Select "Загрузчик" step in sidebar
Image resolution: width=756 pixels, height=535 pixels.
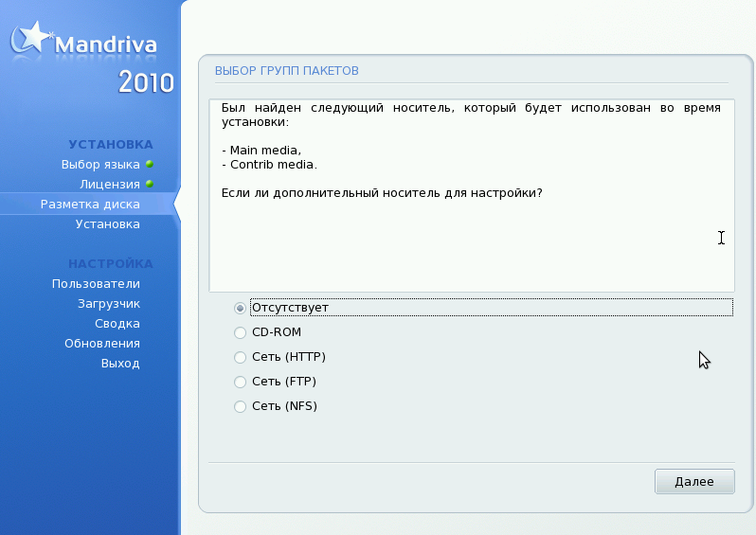109,304
